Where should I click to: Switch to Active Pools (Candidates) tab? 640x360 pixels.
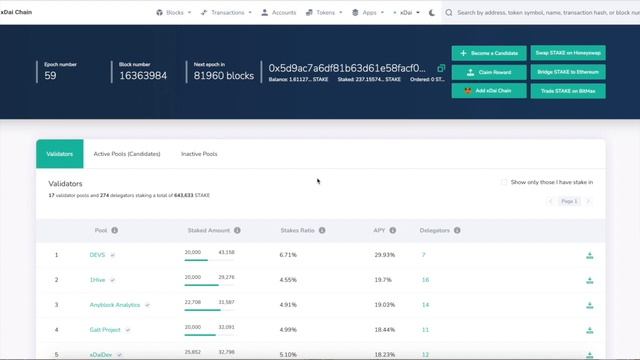127,154
